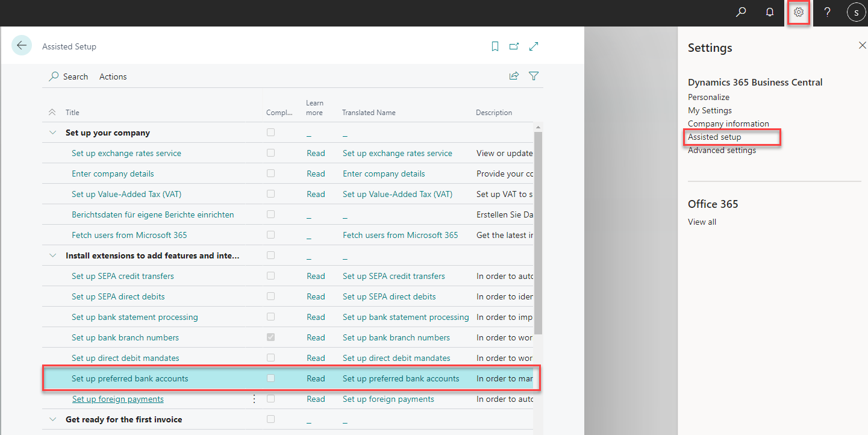Click the back arrow to leave Assisted Setup
The height and width of the screenshot is (435, 868).
[21, 45]
